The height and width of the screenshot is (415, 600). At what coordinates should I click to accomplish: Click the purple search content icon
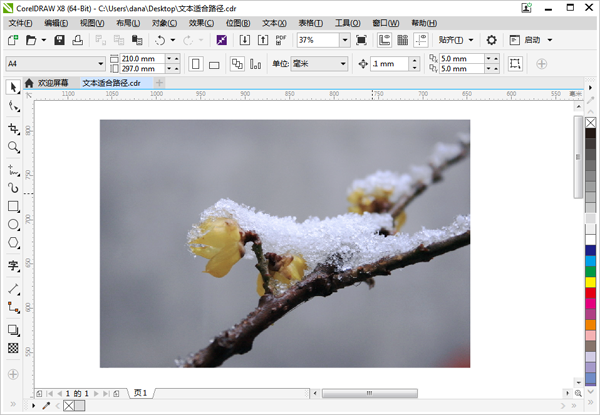[222, 40]
